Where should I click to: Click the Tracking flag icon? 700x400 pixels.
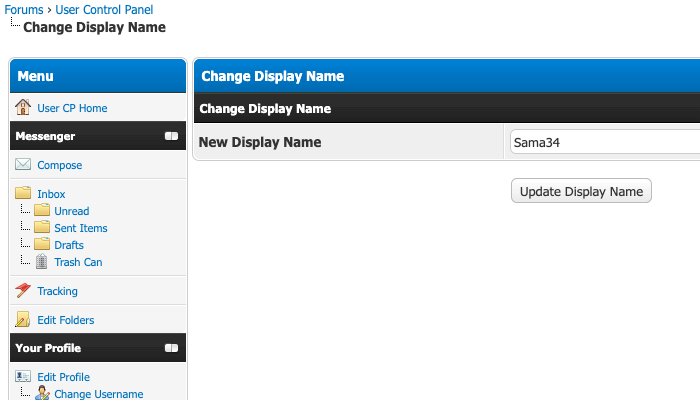coord(23,291)
